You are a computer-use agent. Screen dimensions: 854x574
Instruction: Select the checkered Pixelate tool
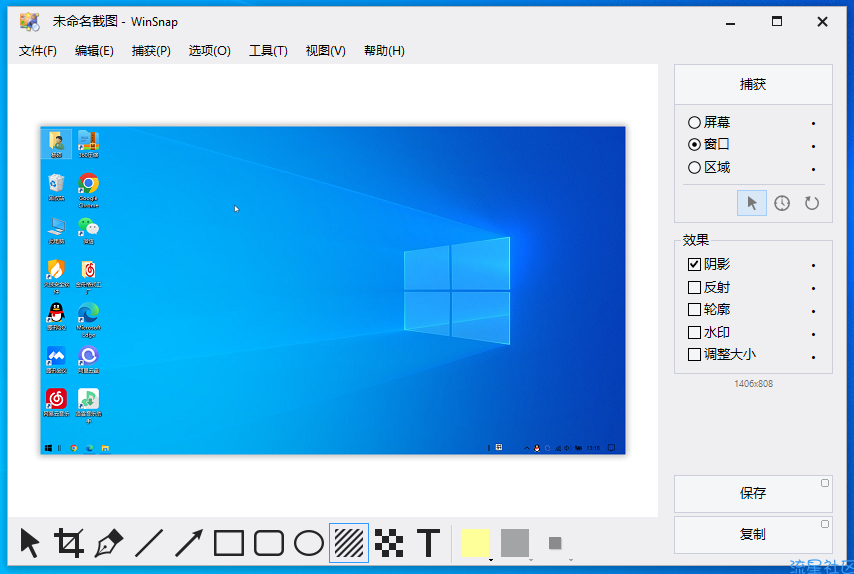389,542
